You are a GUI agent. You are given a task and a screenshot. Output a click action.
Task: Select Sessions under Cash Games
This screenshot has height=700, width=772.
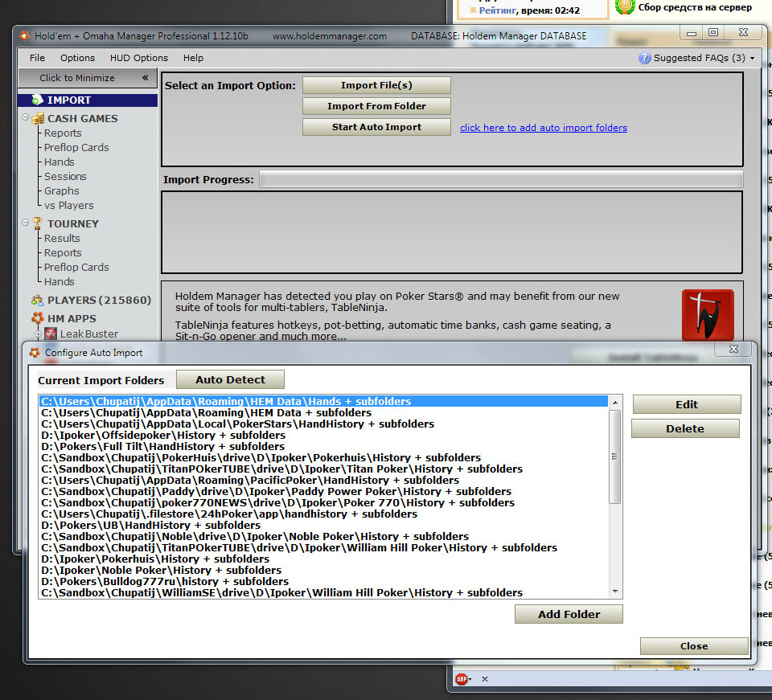pos(65,176)
